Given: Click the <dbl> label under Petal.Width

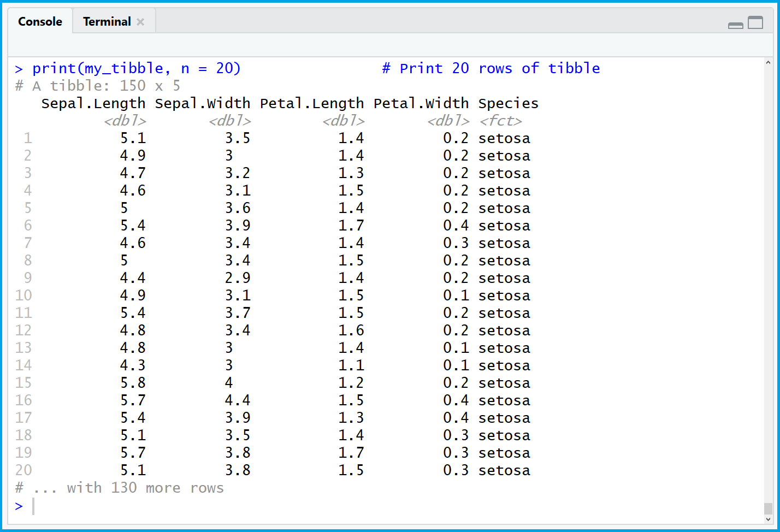Looking at the screenshot, I should [448, 121].
